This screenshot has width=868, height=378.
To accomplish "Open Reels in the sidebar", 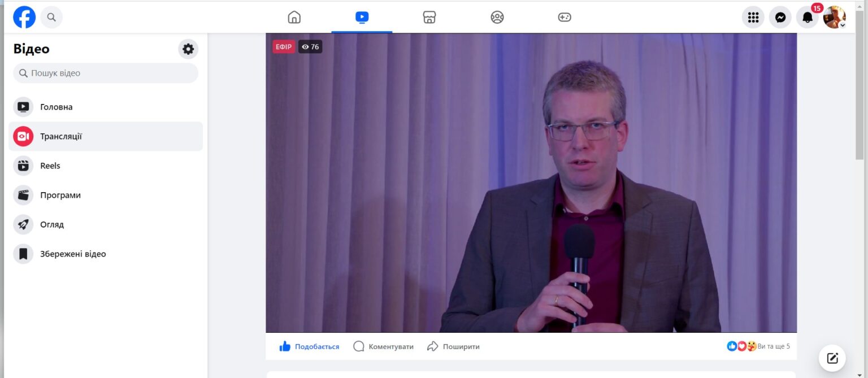I will (x=106, y=166).
